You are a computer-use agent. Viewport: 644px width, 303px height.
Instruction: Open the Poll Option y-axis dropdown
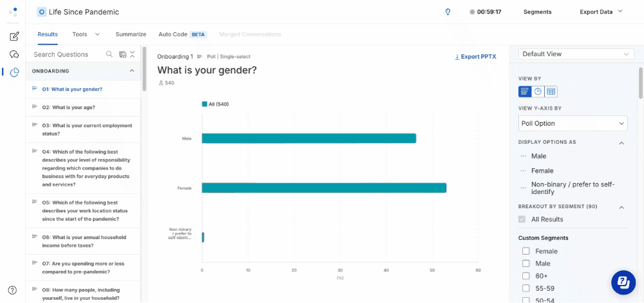[x=573, y=123]
